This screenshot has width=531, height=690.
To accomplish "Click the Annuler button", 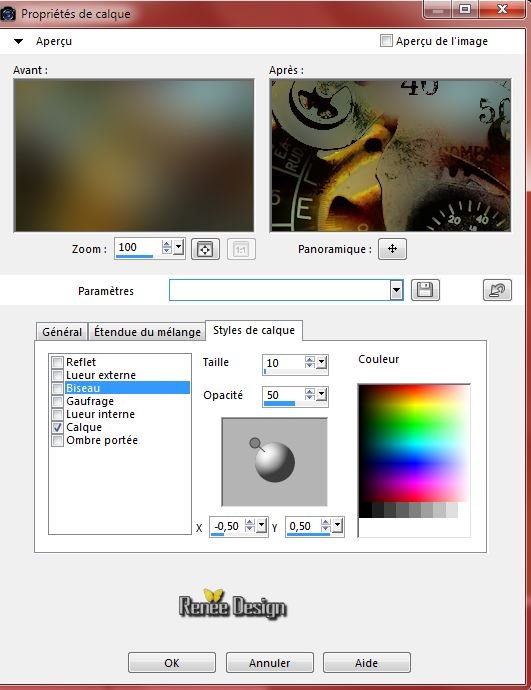I will pos(270,663).
